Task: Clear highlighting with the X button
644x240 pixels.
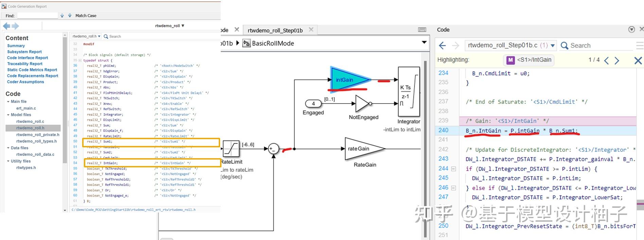Action: (x=638, y=60)
